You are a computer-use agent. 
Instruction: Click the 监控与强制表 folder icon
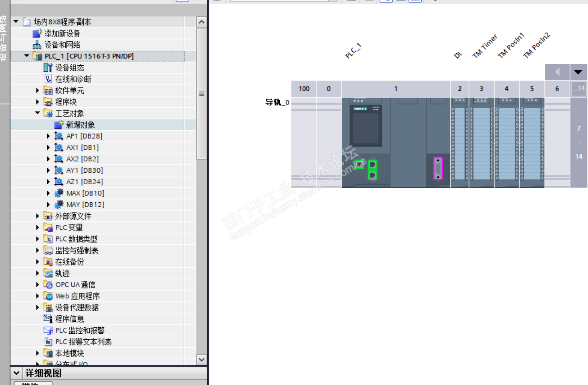(48, 250)
